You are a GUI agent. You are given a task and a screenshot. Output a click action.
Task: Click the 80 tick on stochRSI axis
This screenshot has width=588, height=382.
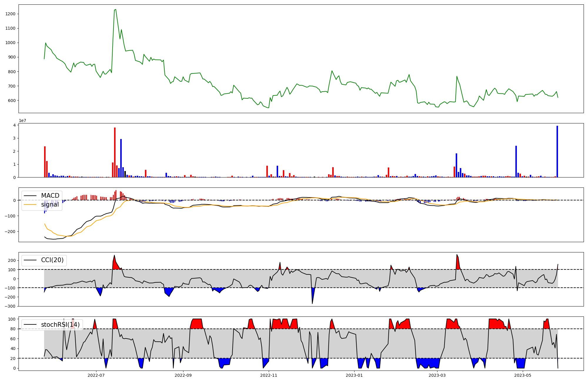12,329
